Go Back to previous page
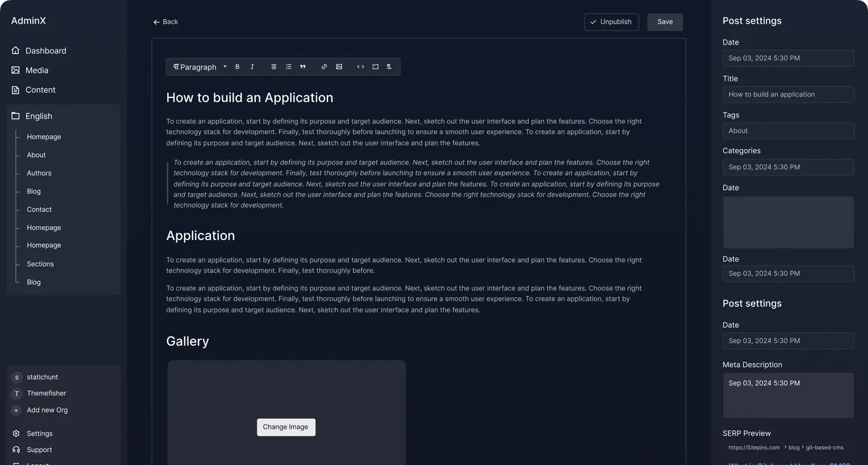The height and width of the screenshot is (465, 868). [166, 22]
